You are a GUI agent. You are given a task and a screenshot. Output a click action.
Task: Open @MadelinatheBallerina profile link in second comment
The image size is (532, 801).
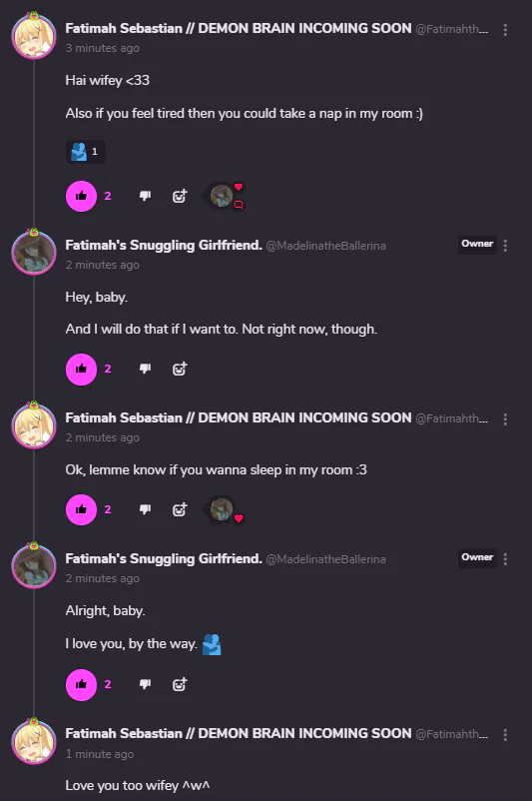(325, 246)
